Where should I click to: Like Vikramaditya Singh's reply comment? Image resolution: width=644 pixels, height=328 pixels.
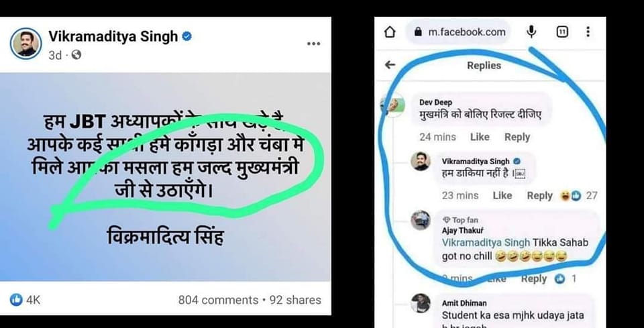(502, 195)
